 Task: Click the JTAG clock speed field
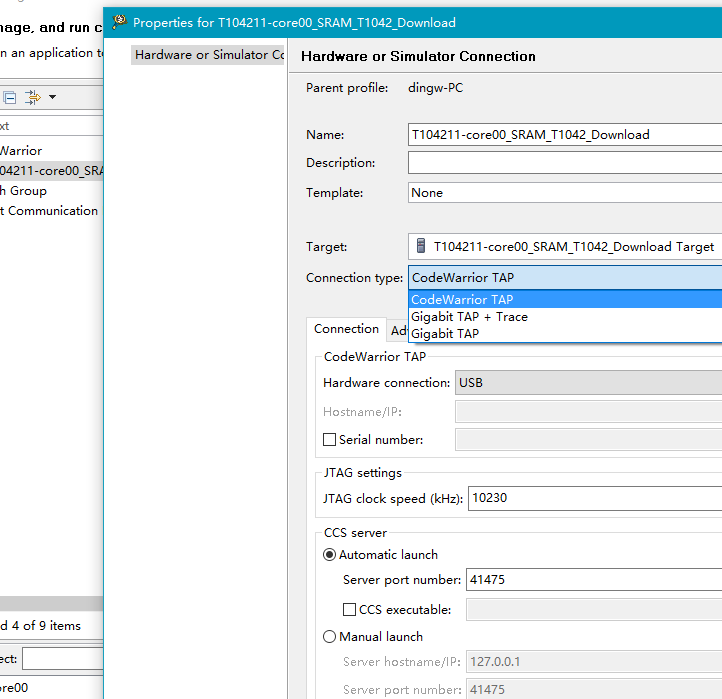click(x=594, y=498)
